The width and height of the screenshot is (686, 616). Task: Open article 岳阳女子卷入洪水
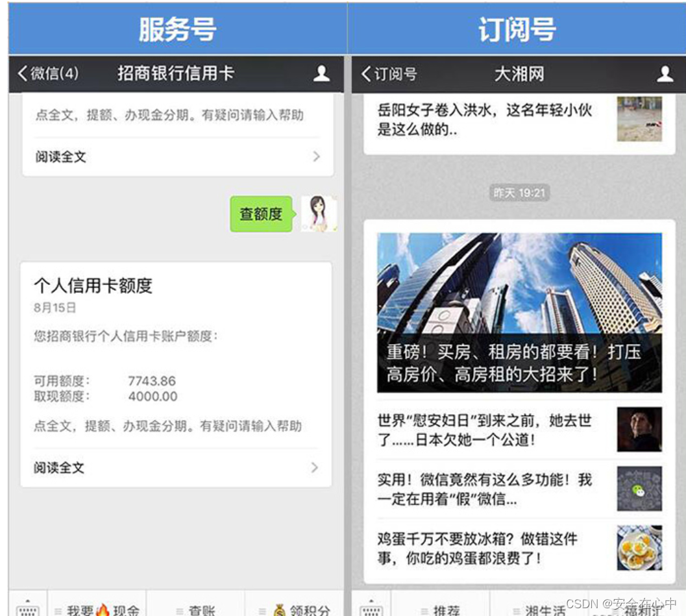pyautogui.click(x=485, y=119)
